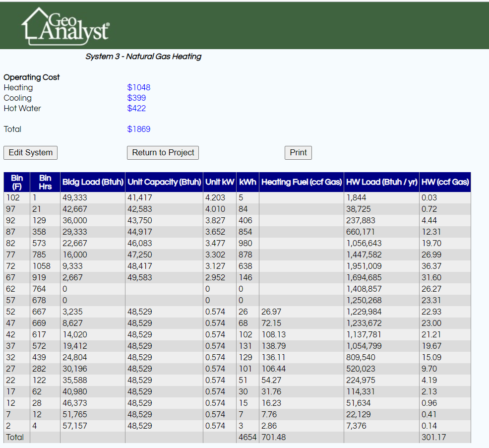
Task: Select the HW Load value 1,951,009
Action: coord(364,266)
